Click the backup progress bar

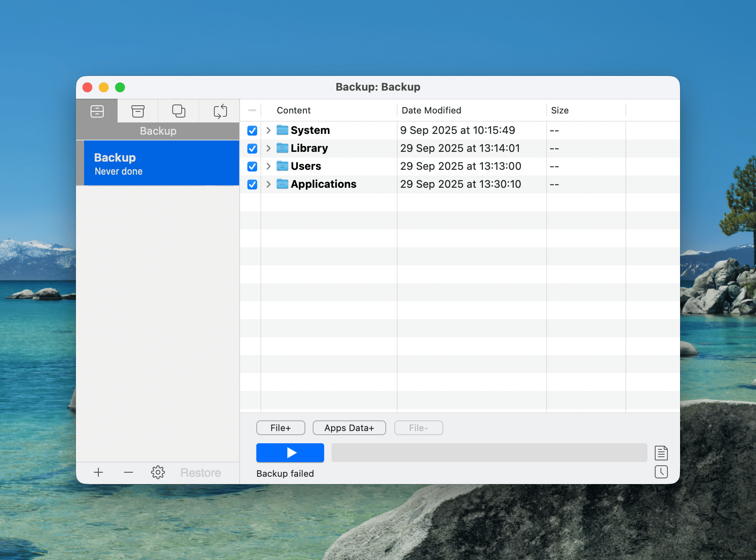tap(489, 453)
